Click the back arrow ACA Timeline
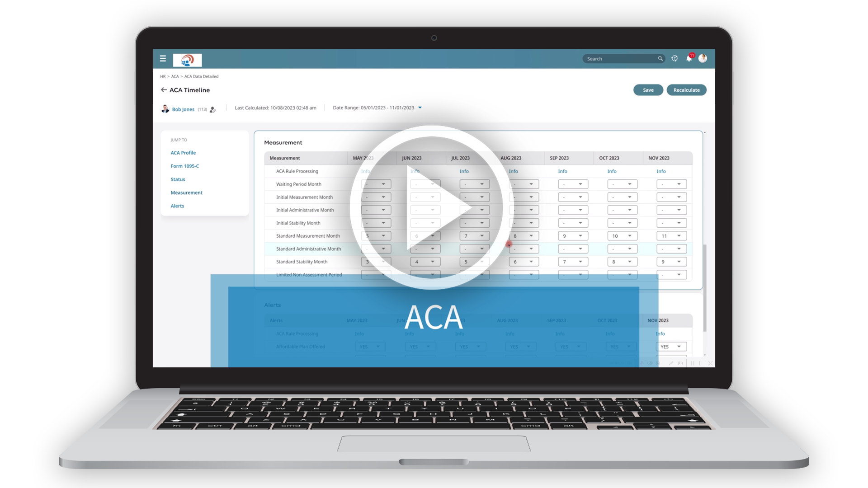The width and height of the screenshot is (868, 488). [164, 89]
